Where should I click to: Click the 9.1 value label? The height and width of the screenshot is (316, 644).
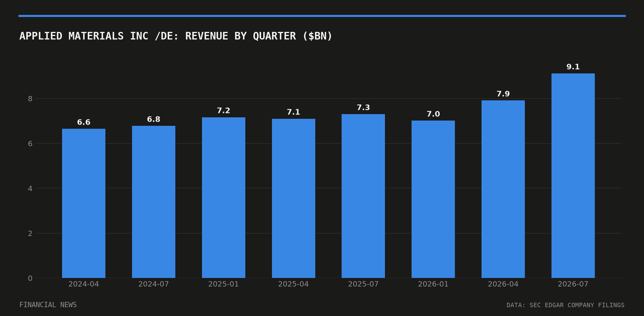pos(573,67)
